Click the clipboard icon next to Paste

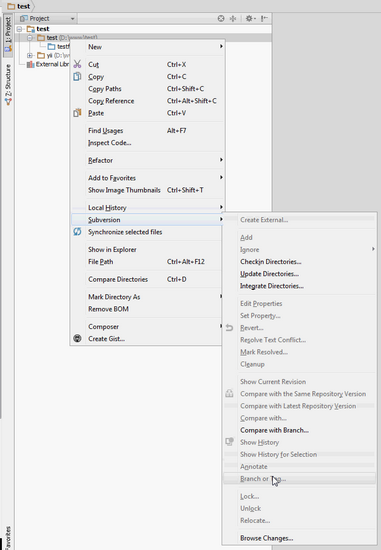pos(77,113)
